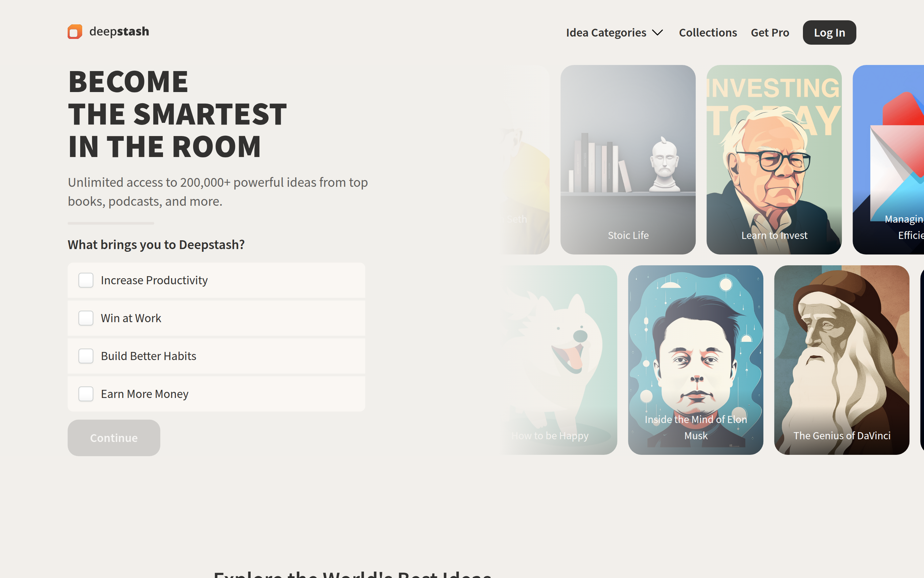Open the Learn to Invest card

(x=774, y=160)
